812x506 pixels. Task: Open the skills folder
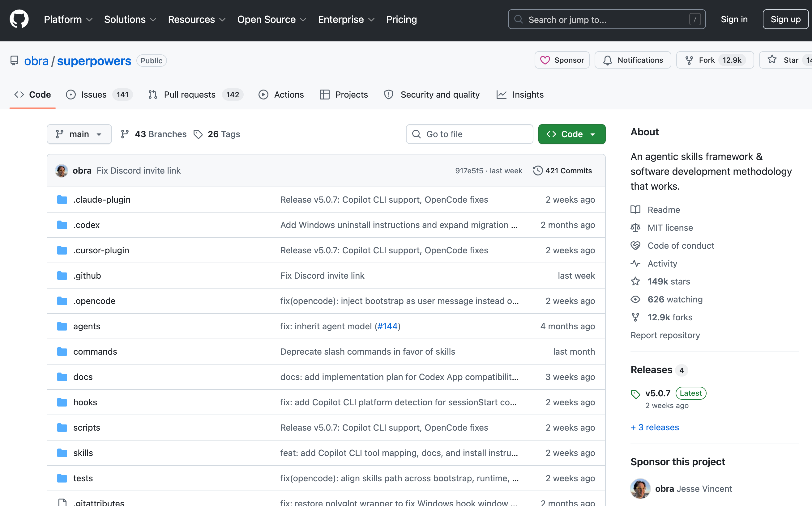click(83, 453)
